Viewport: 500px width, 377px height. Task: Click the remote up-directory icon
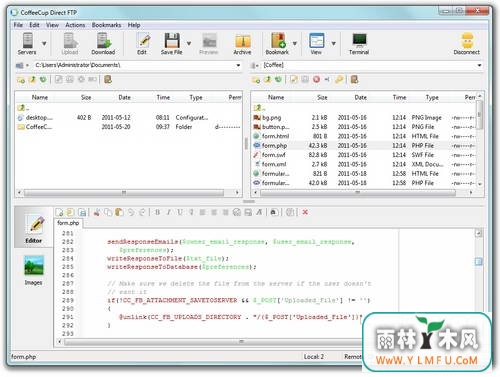coord(268,79)
